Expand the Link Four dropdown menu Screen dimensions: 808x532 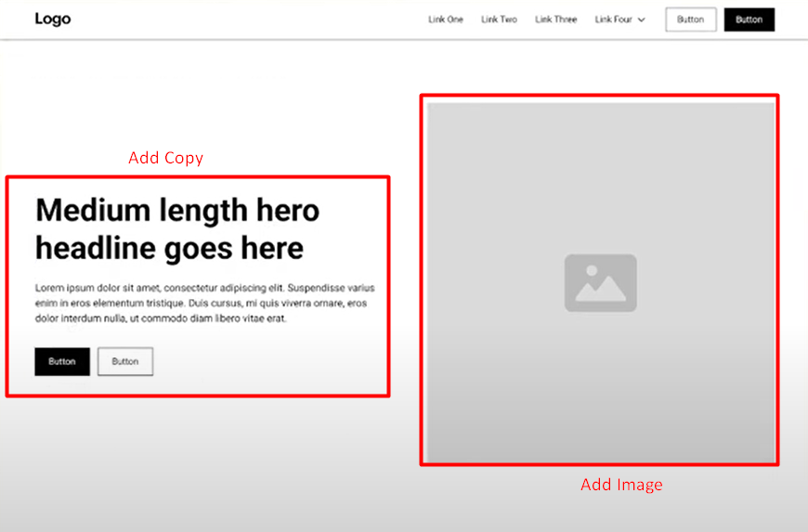click(619, 19)
